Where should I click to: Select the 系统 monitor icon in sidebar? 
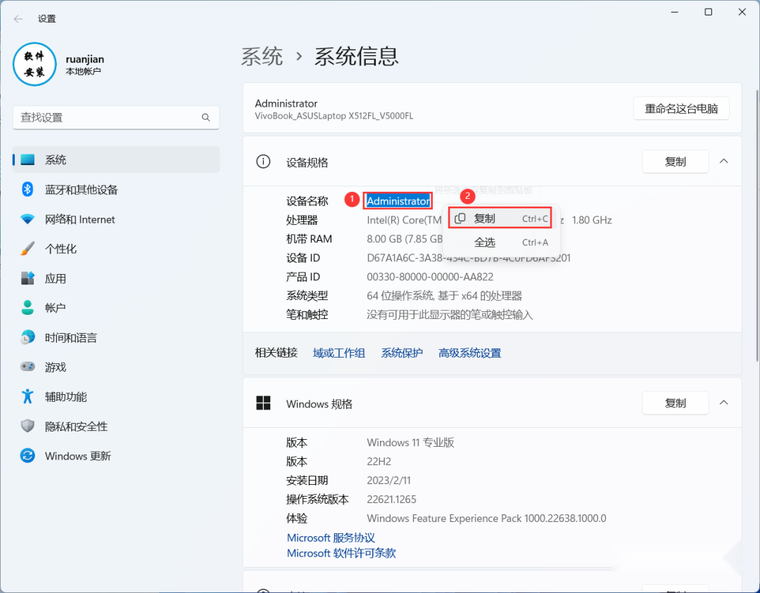pyautogui.click(x=28, y=160)
